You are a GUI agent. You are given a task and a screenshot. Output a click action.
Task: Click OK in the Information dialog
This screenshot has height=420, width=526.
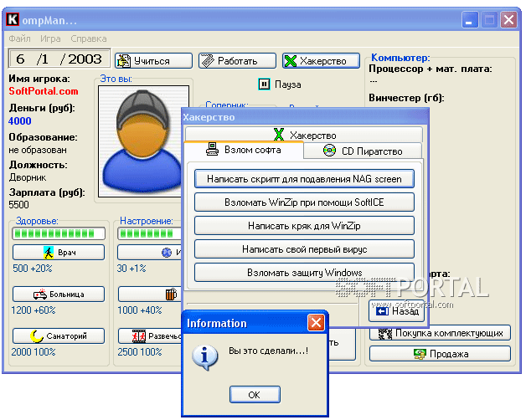pyautogui.click(x=255, y=395)
